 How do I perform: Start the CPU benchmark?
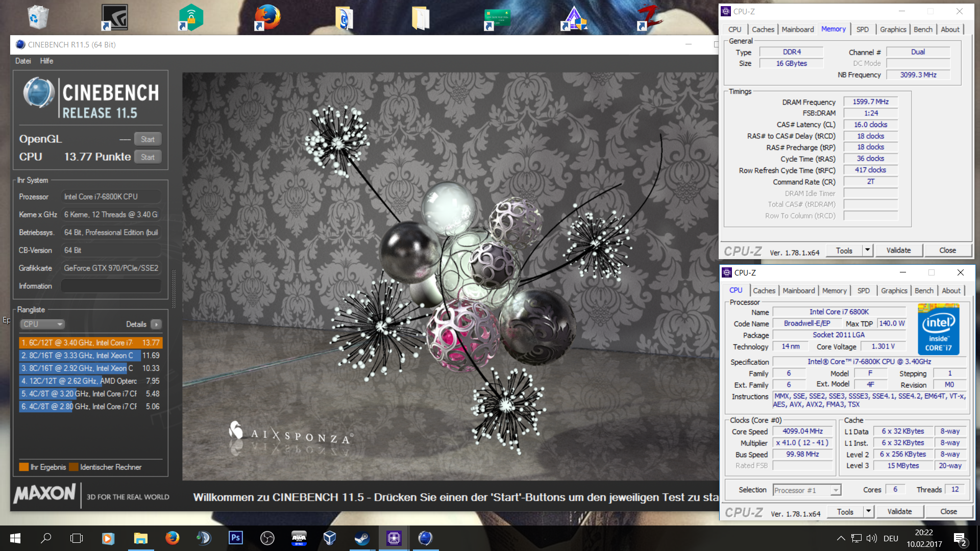[x=148, y=157]
